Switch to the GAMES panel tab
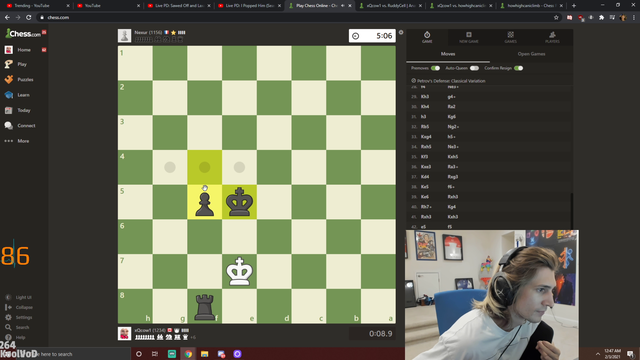Image resolution: width=640 pixels, height=360 pixels. [x=510, y=37]
